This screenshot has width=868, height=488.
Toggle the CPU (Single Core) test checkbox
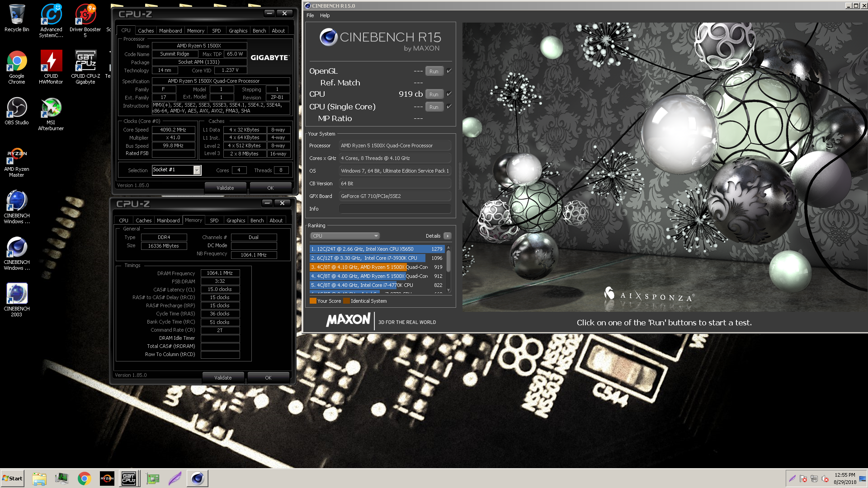[x=449, y=107]
